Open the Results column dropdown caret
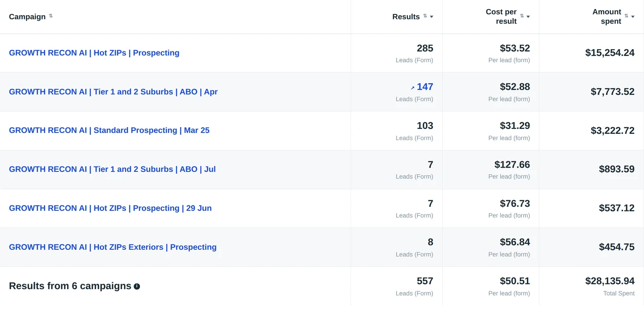This screenshot has width=644, height=316. pos(432,17)
